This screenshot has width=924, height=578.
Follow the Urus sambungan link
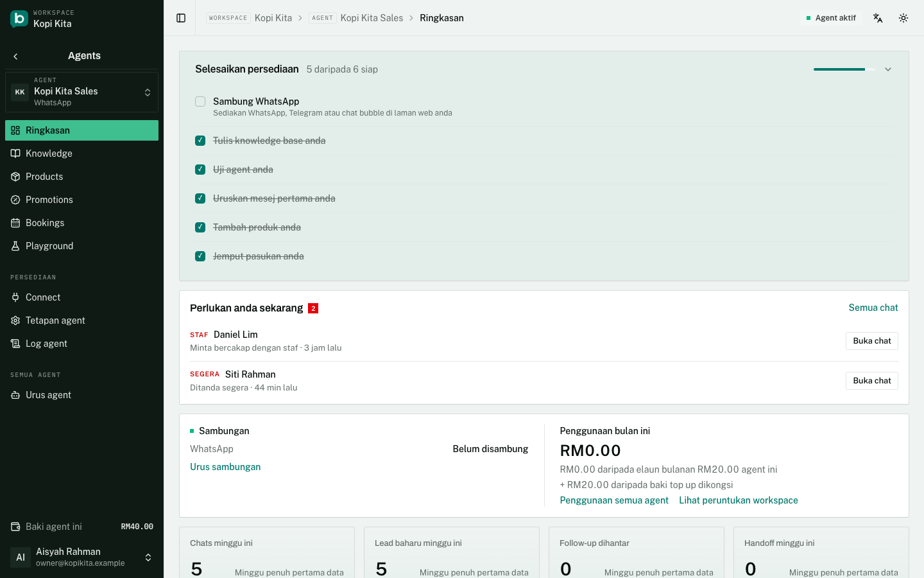[x=225, y=467]
